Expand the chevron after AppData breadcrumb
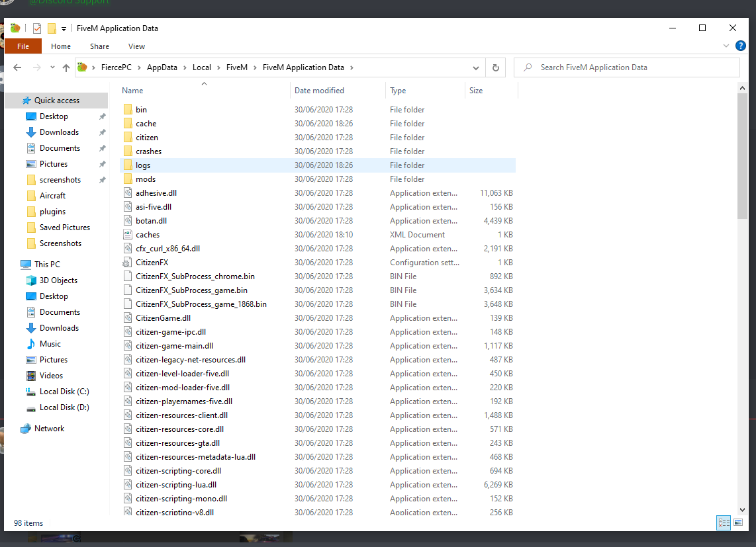This screenshot has height=547, width=756. pyautogui.click(x=185, y=67)
